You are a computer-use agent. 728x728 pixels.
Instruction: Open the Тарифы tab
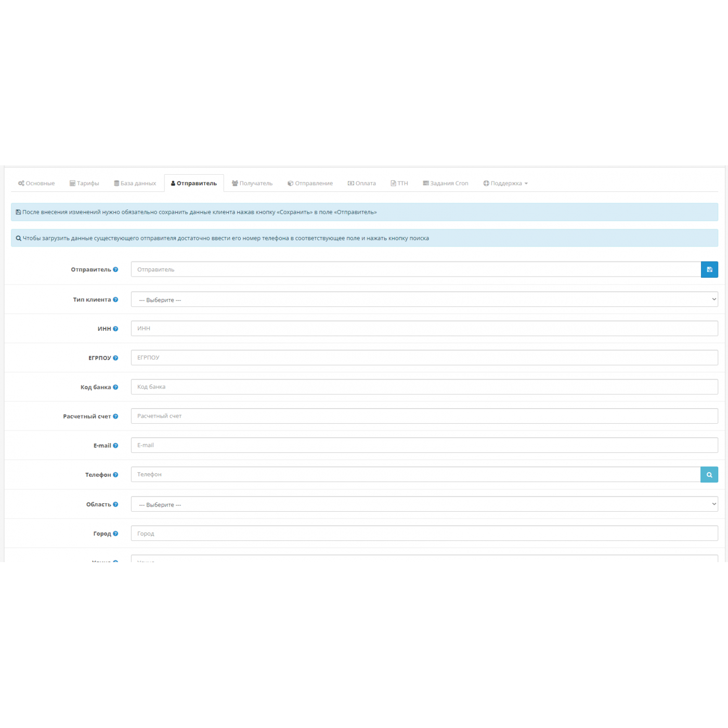click(x=84, y=184)
